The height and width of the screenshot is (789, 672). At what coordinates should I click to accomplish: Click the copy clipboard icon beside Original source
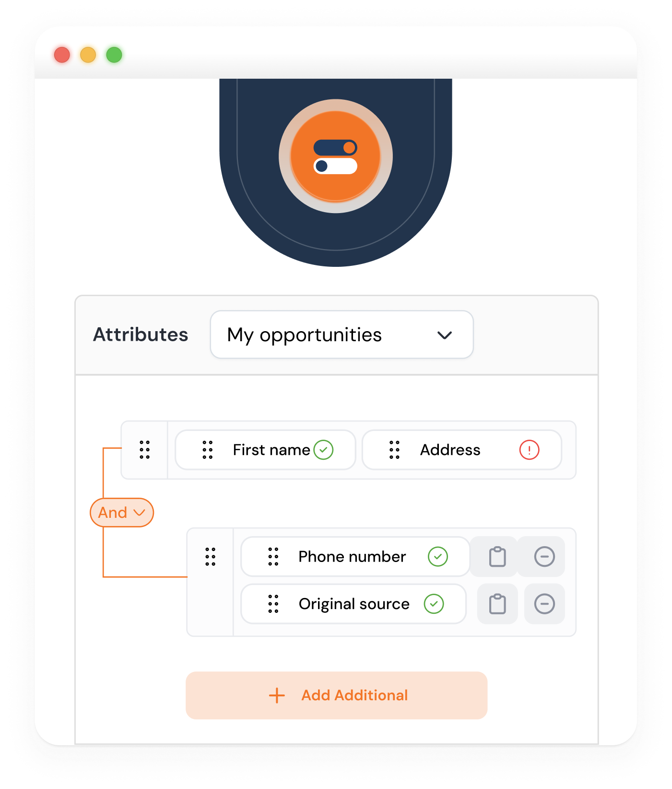pos(497,604)
